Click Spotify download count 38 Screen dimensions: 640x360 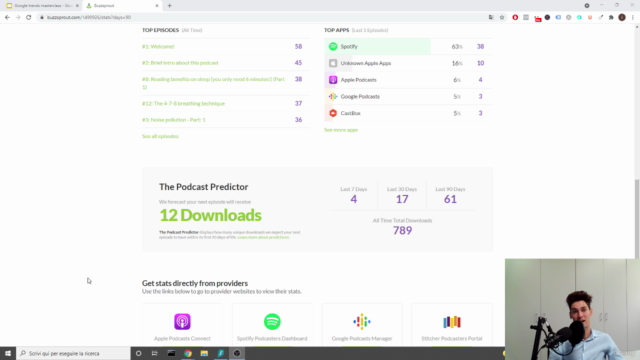pyautogui.click(x=480, y=47)
